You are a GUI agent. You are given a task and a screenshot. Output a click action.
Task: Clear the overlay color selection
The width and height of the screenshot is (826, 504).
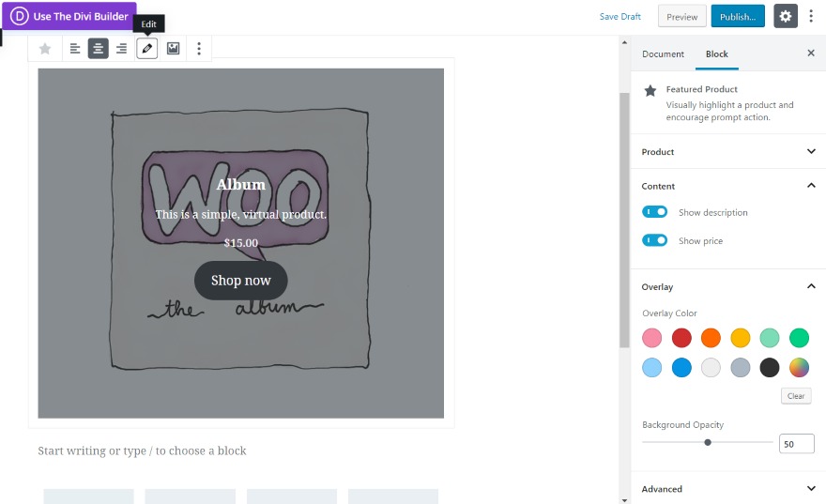tap(795, 396)
